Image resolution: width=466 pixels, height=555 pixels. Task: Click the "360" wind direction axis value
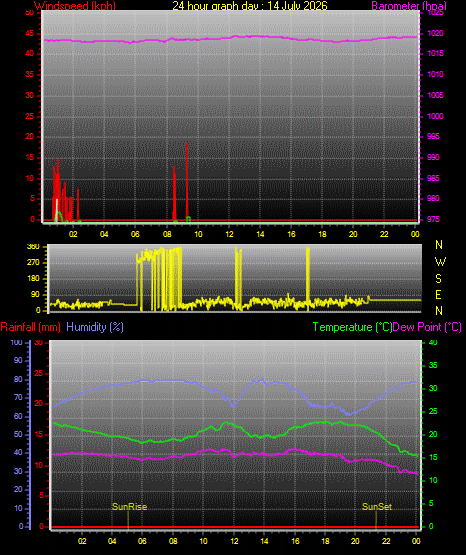pos(33,247)
